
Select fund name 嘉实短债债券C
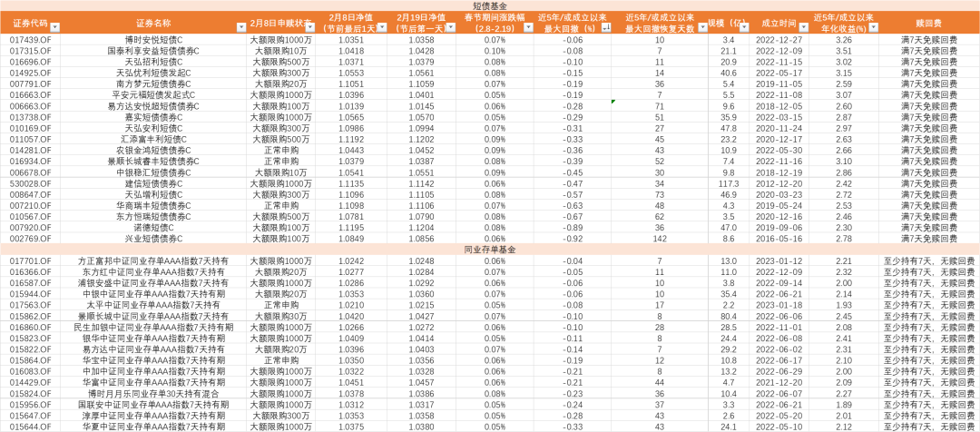(153, 117)
